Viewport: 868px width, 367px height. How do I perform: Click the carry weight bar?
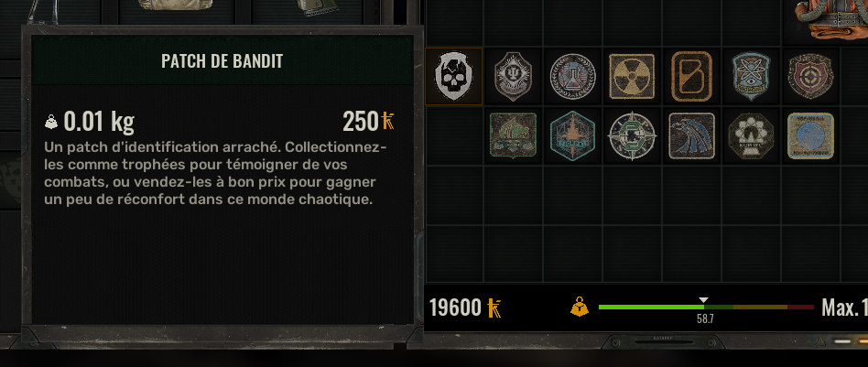pos(706,307)
